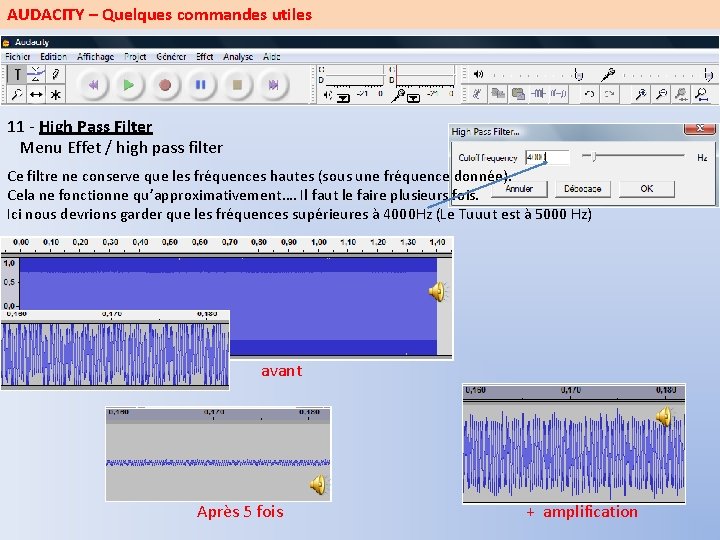
Task: Stop playback with the Stop button
Action: [237, 85]
